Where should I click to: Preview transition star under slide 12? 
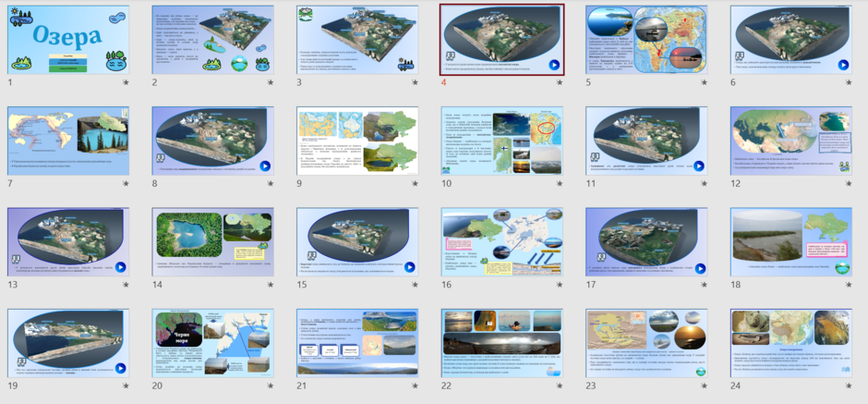pos(848,183)
